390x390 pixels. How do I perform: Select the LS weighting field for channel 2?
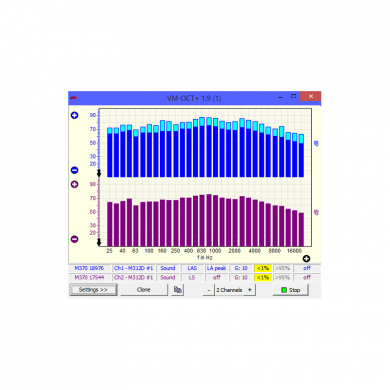click(192, 277)
